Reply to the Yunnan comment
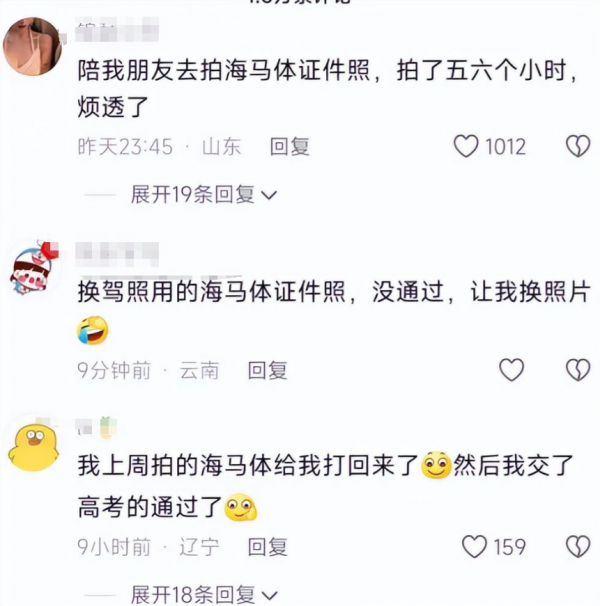 tap(268, 370)
